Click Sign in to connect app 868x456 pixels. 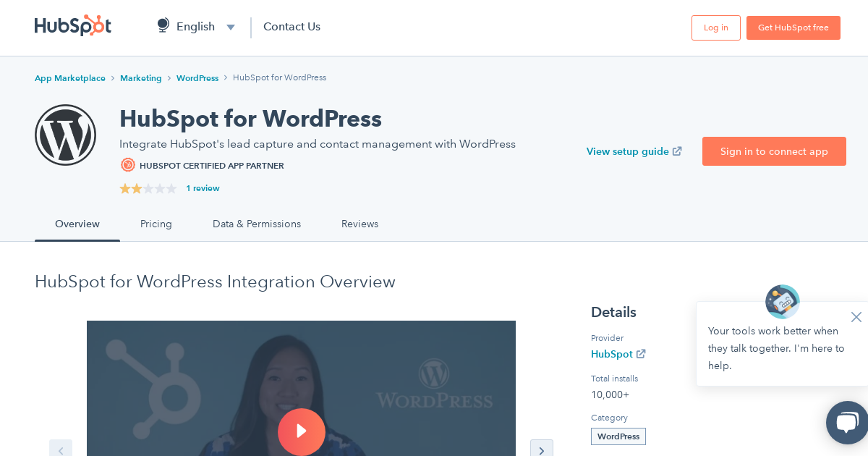pyautogui.click(x=774, y=151)
